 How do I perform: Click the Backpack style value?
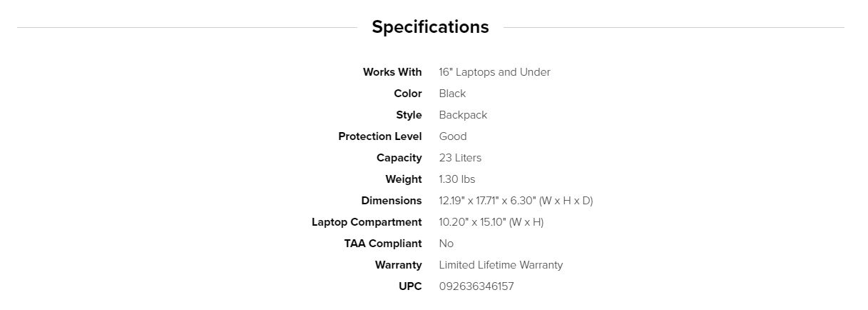point(463,115)
